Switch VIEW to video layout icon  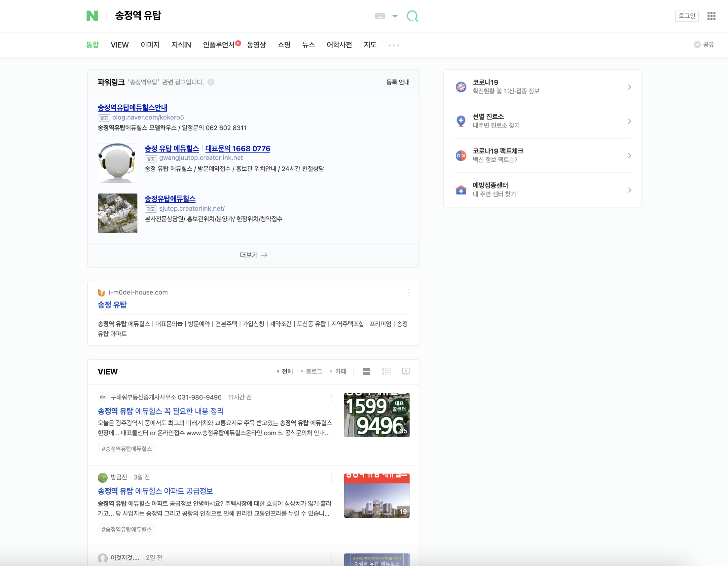click(406, 371)
